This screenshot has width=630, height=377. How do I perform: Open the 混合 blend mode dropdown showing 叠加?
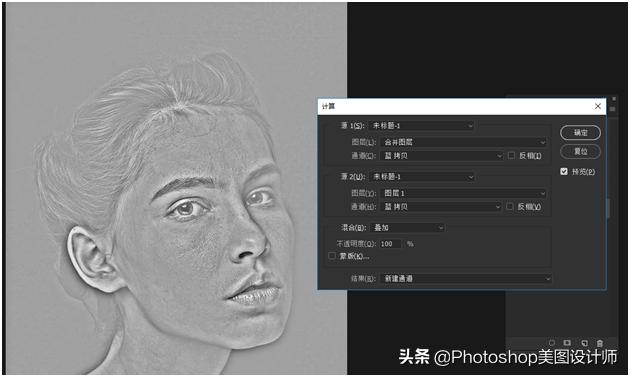(407, 228)
